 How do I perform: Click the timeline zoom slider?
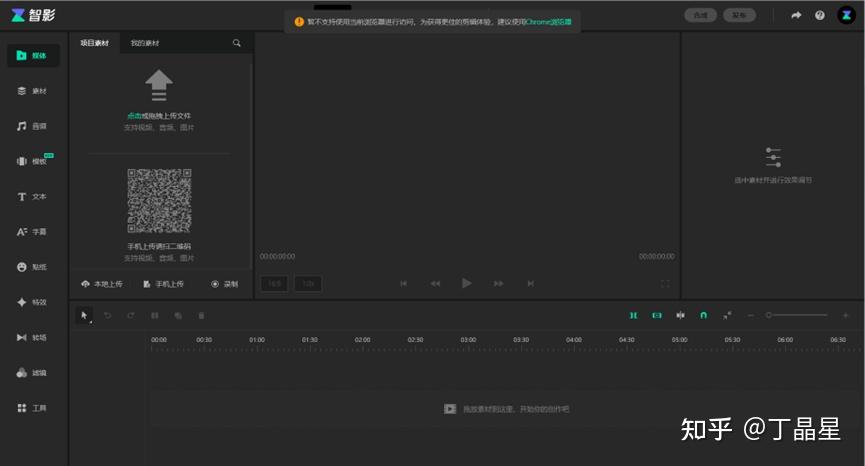pos(797,315)
